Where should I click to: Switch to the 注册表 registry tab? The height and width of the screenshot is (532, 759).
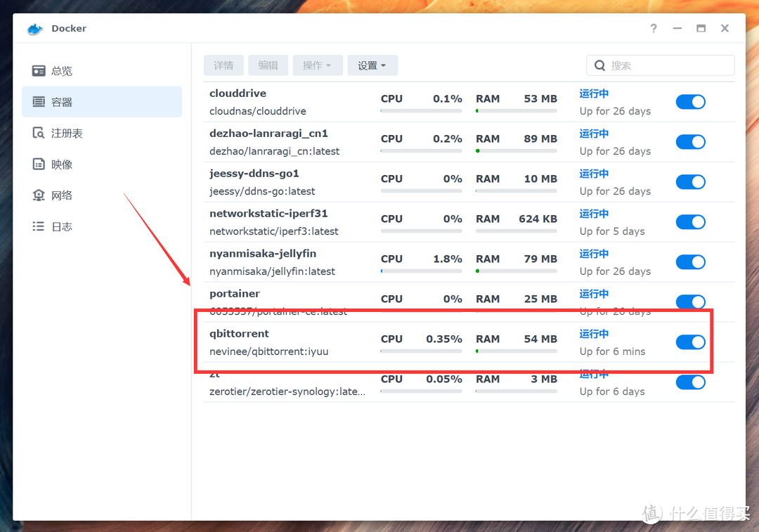tap(102, 133)
